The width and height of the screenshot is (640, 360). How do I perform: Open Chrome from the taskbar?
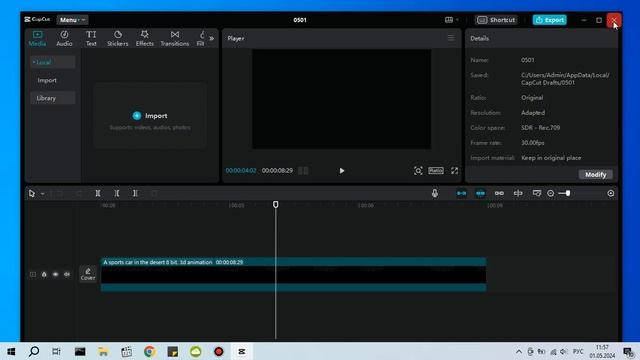[149, 351]
